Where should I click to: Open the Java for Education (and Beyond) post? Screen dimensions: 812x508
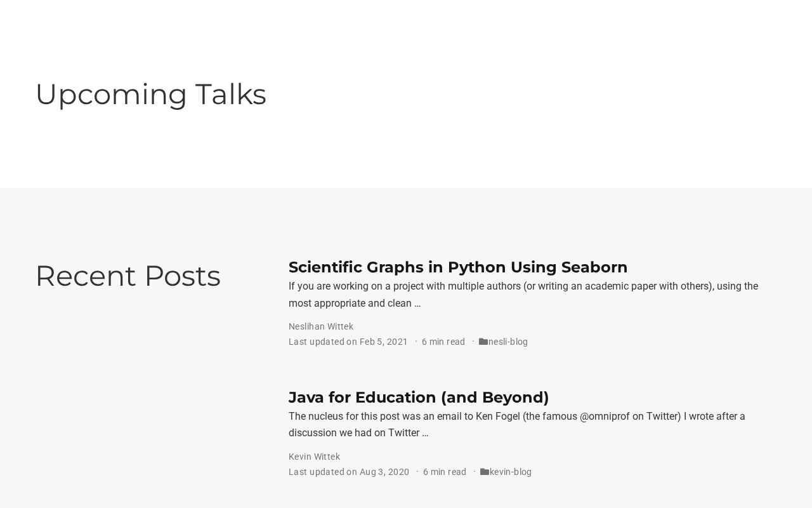pos(418,398)
